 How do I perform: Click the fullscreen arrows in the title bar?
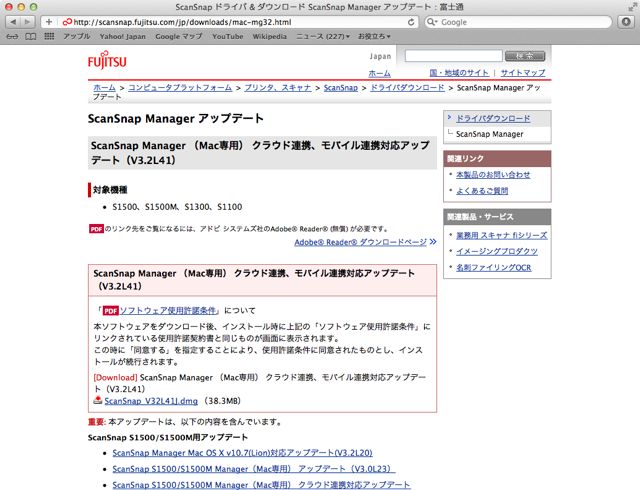coord(632,7)
